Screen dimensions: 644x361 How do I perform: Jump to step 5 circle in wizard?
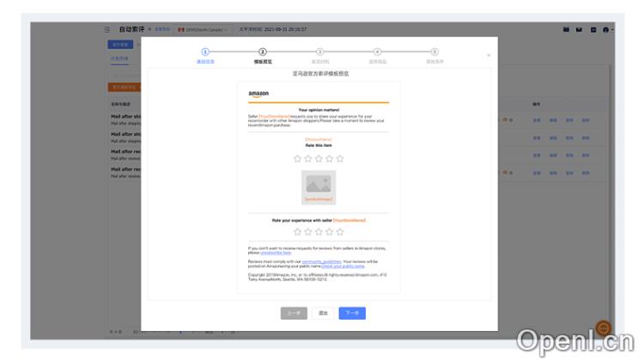pyautogui.click(x=434, y=52)
